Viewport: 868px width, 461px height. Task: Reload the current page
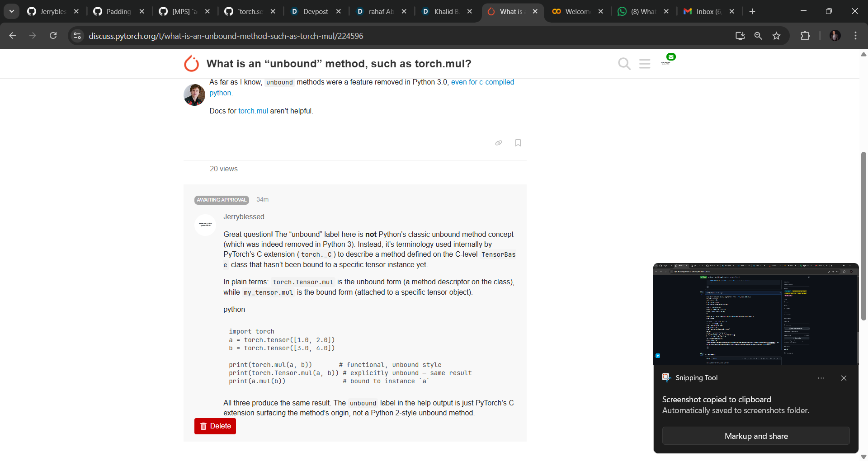pyautogui.click(x=53, y=36)
